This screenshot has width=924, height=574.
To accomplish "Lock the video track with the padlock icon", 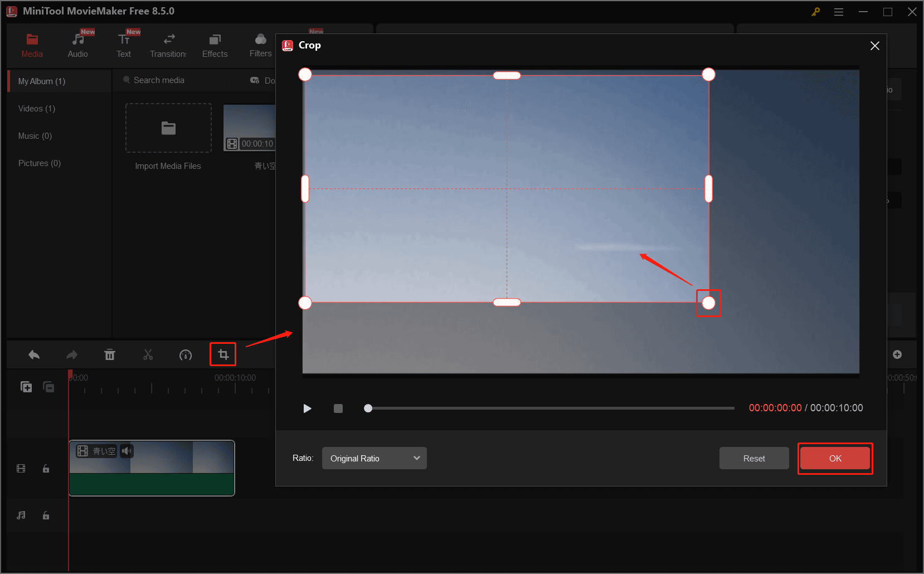I will [x=46, y=469].
